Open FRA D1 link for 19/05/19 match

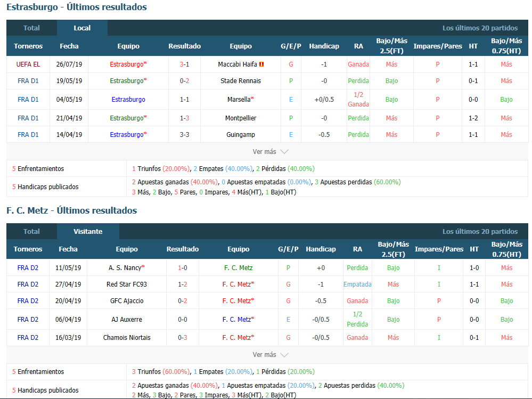click(x=28, y=81)
